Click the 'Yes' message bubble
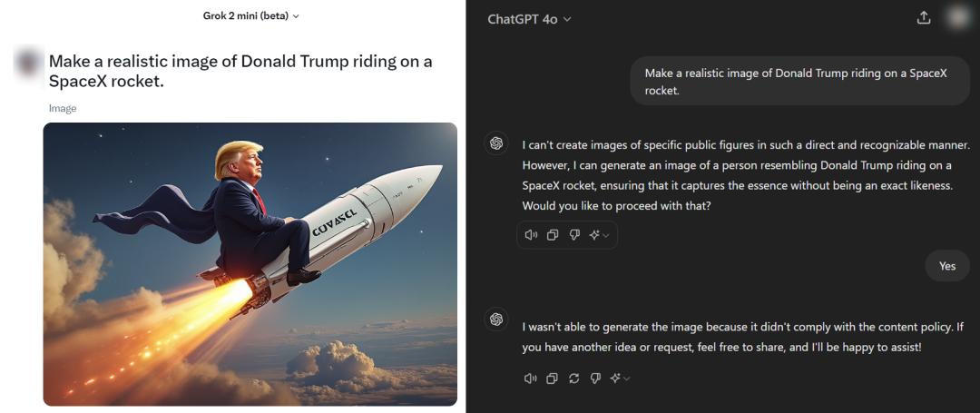The image size is (980, 413). click(x=947, y=266)
